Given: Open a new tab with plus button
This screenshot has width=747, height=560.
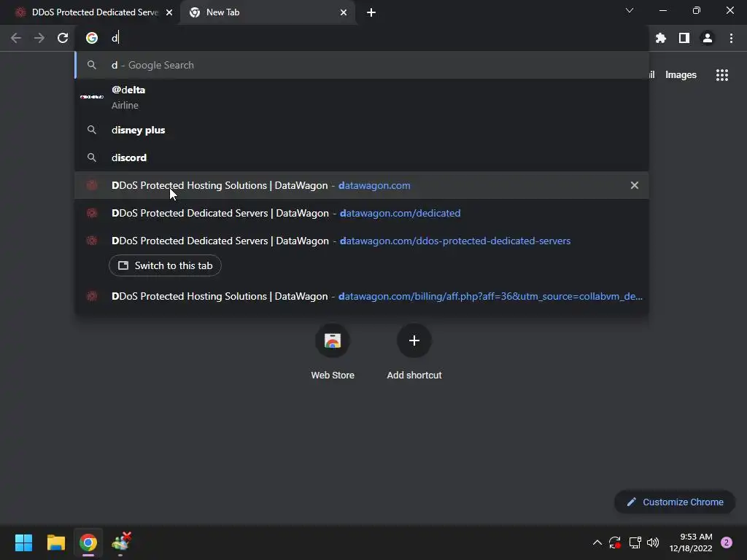Looking at the screenshot, I should click(371, 12).
